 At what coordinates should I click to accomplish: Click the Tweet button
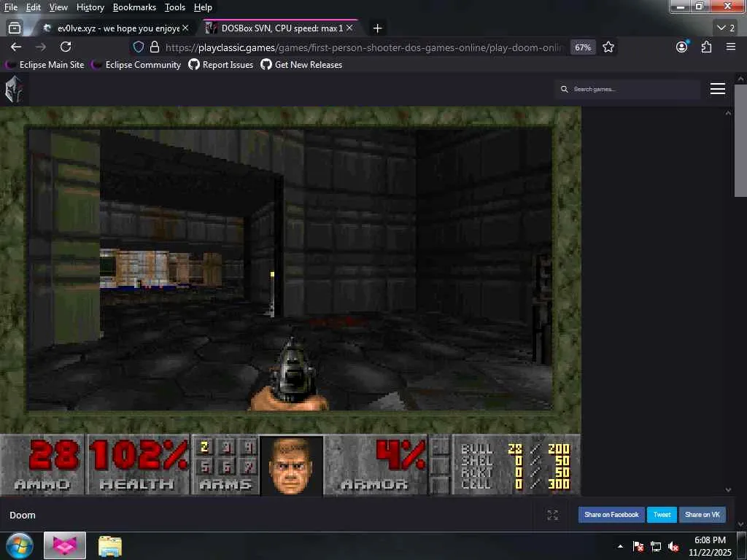point(662,515)
